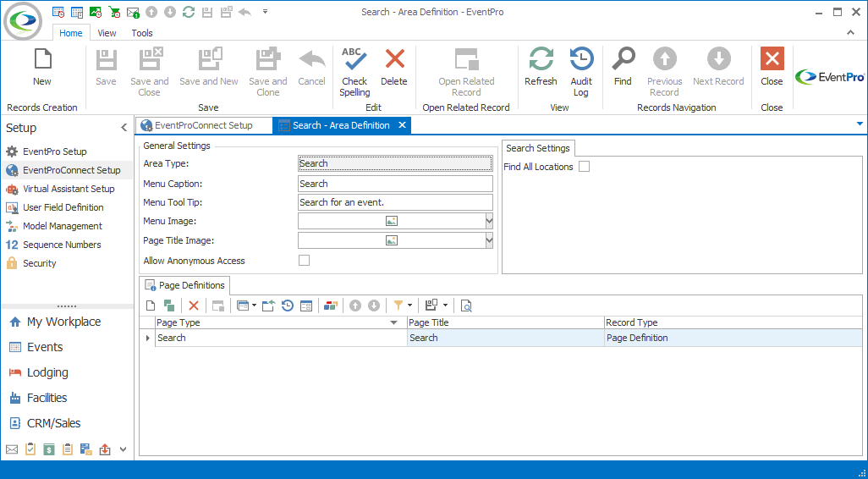This screenshot has height=479, width=868.
Task: Open the Page Title Image dropdown arrow
Action: point(489,240)
